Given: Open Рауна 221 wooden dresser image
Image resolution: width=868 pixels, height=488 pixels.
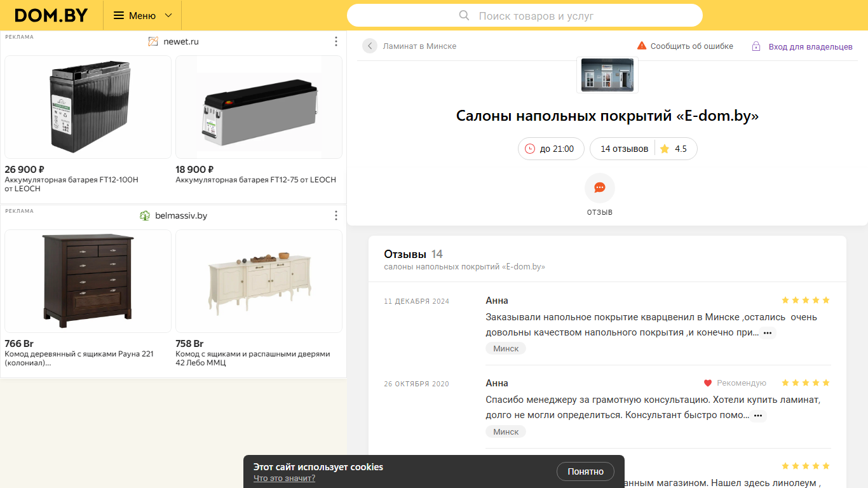Looking at the screenshot, I should (x=88, y=281).
